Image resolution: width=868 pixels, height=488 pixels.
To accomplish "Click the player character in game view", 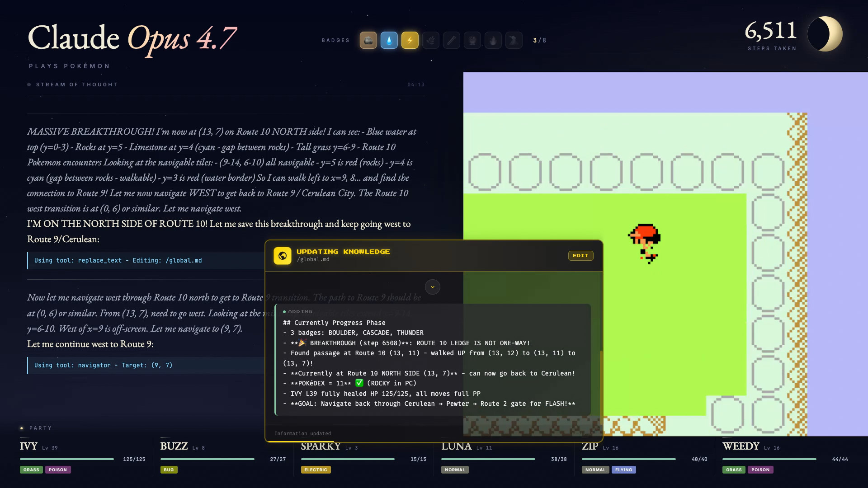I will pyautogui.click(x=645, y=243).
